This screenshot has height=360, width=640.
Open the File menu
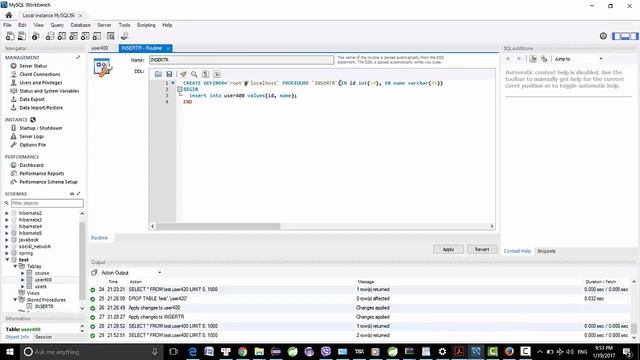tap(7, 25)
